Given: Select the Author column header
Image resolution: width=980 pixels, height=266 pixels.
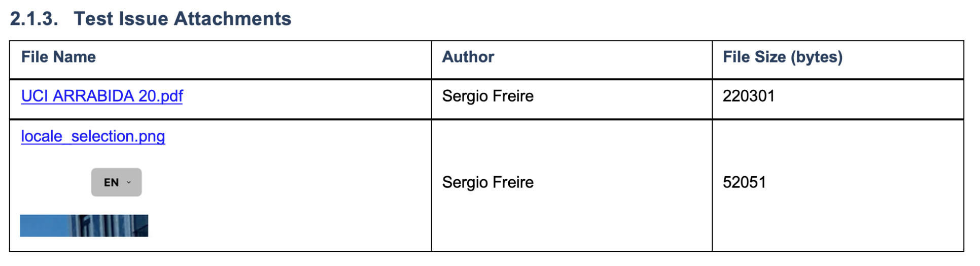Looking at the screenshot, I should 468,57.
